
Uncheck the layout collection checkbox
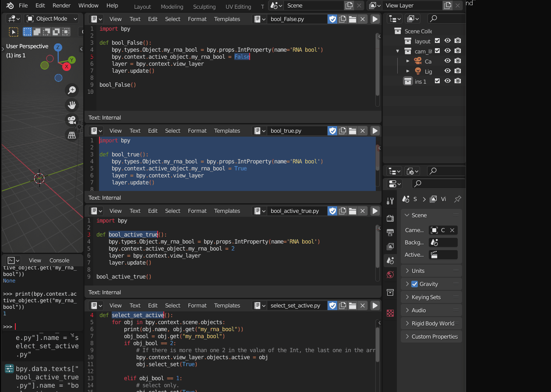point(437,40)
